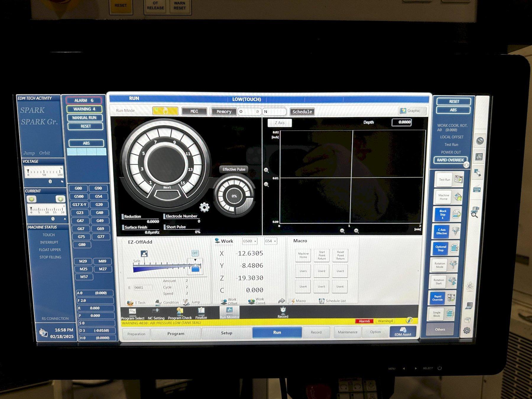The image size is (532, 399).
Task: Toggle the EZ-OffAdd OFF switch
Action: tap(195, 253)
